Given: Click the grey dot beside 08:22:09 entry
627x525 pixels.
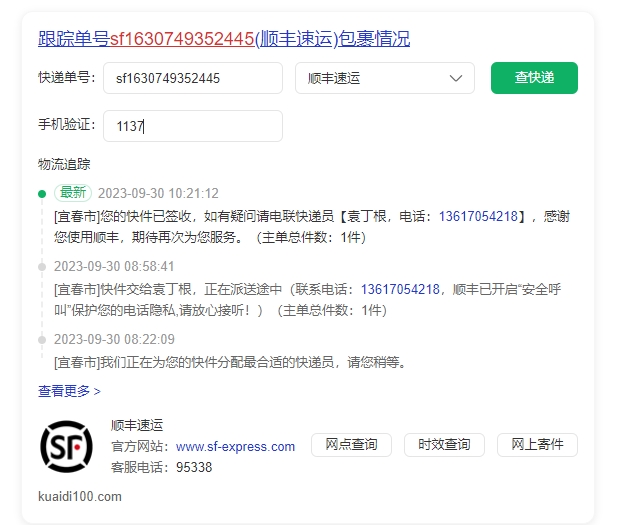Looking at the screenshot, I should tap(42, 340).
